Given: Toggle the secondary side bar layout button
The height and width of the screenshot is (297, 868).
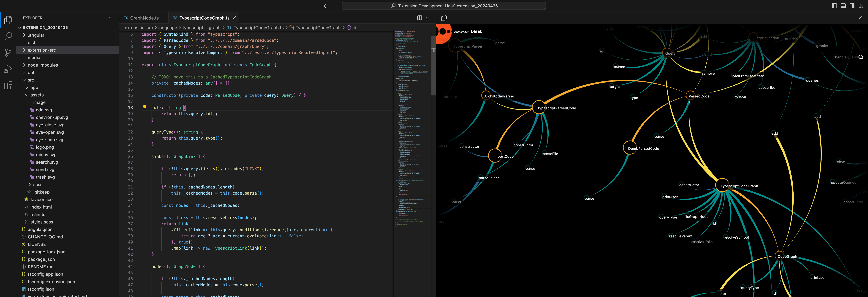Looking at the screenshot, I should (852, 6).
